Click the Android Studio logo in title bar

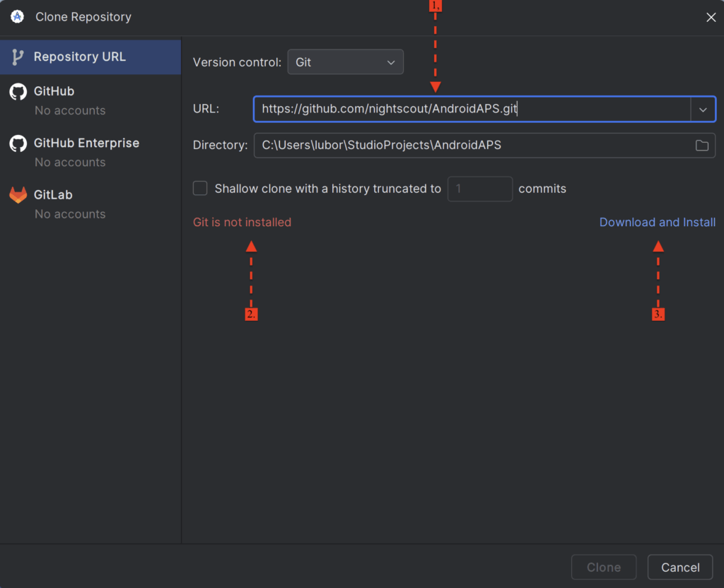coord(18,17)
